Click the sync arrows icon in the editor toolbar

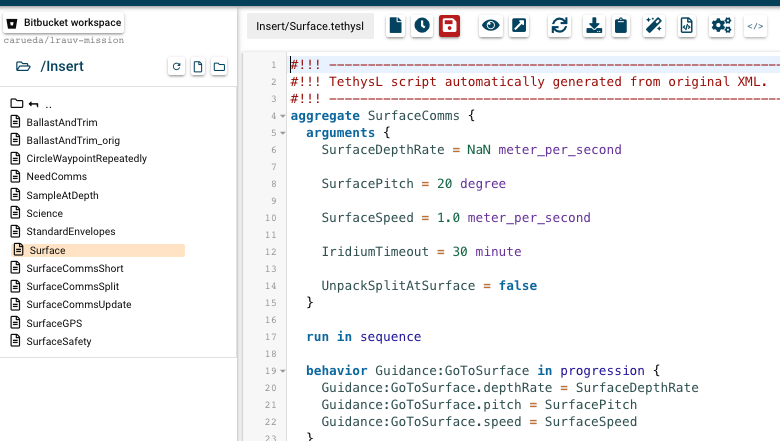coord(560,26)
